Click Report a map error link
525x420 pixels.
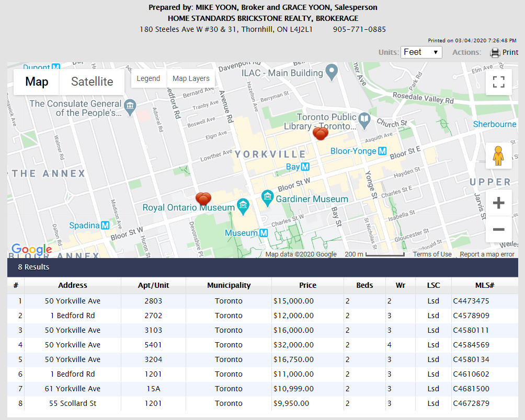click(x=487, y=254)
